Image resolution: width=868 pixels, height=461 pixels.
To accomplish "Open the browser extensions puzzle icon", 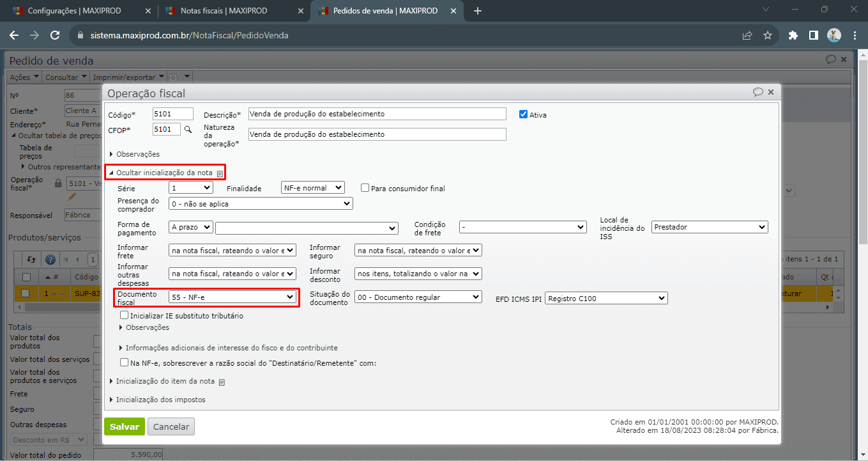I will (x=793, y=35).
